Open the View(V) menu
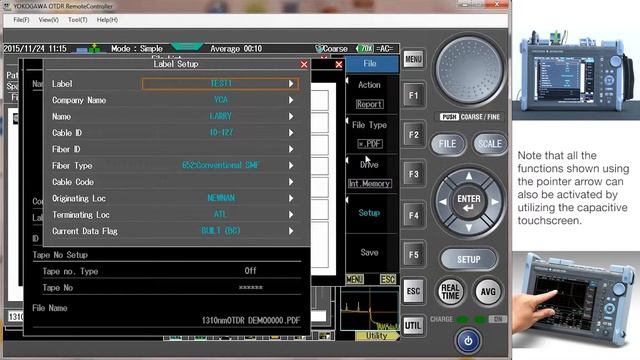 point(49,20)
